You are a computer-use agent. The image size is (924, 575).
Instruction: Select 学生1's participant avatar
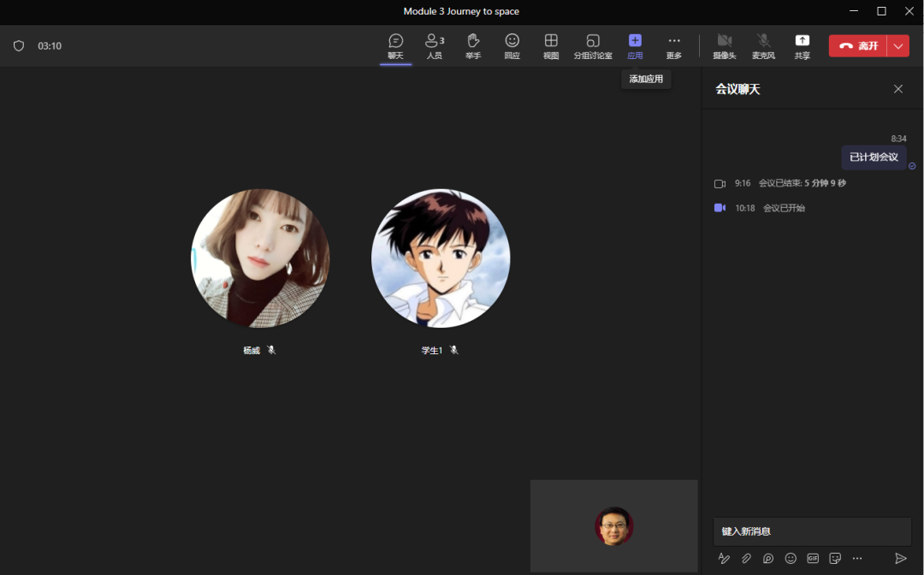(441, 258)
